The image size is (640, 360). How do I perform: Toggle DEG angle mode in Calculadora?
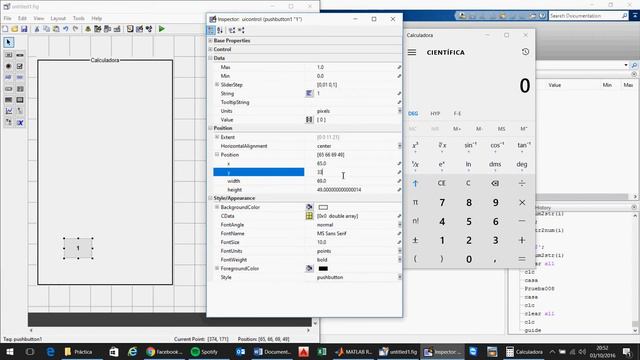413,113
